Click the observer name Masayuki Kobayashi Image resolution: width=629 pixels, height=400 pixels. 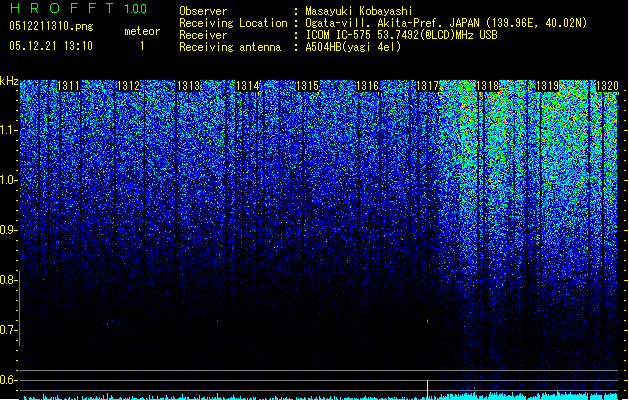point(359,11)
